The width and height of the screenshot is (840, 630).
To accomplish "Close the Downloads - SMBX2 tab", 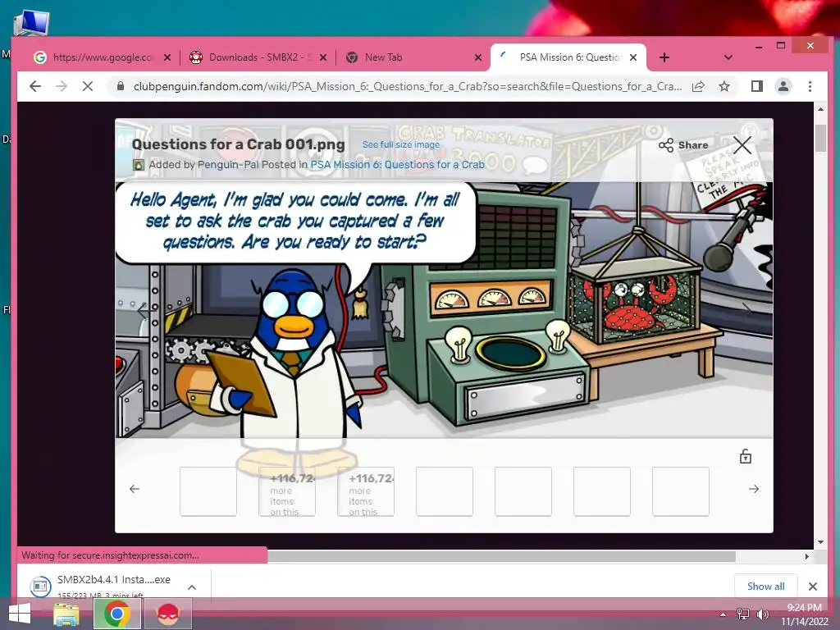I will click(323, 57).
